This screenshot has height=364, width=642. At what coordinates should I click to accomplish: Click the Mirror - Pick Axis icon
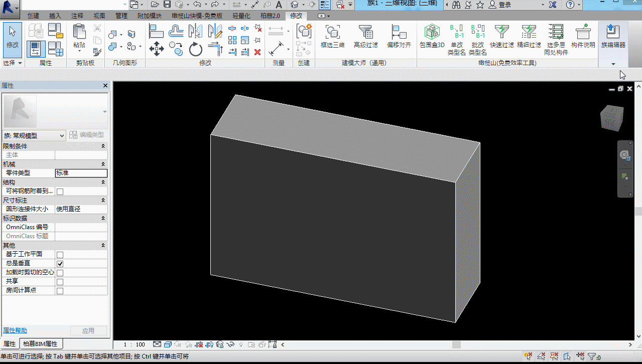pos(195,31)
